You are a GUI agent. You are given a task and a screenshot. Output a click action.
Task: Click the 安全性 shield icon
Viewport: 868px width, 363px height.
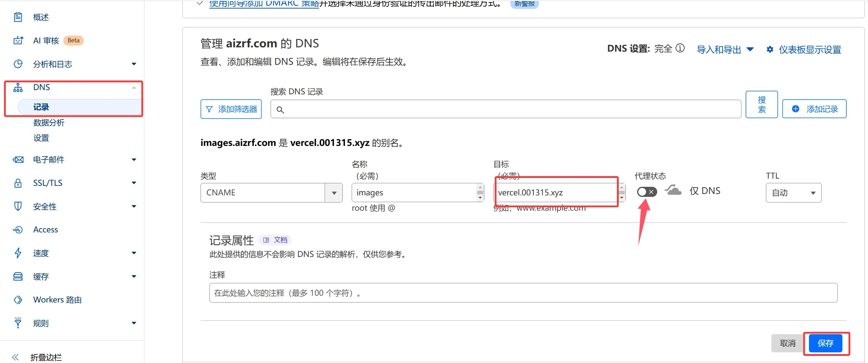point(18,206)
